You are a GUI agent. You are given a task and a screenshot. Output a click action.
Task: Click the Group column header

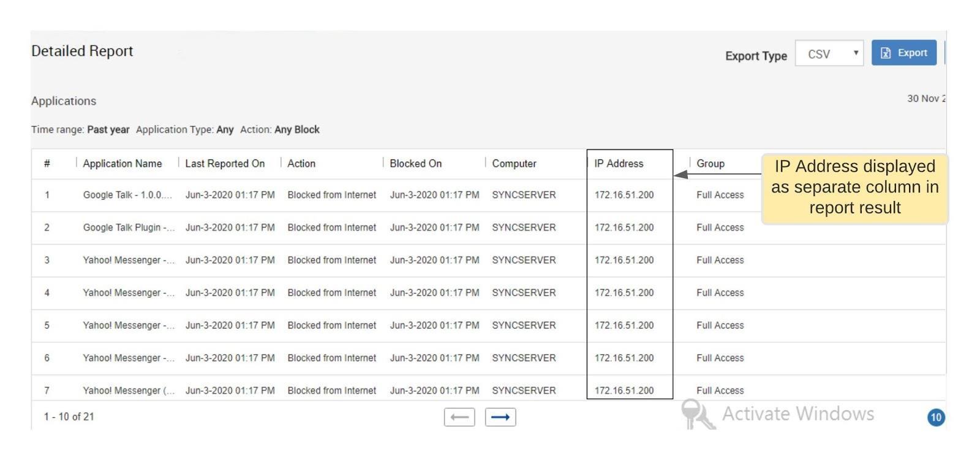pyautogui.click(x=710, y=164)
